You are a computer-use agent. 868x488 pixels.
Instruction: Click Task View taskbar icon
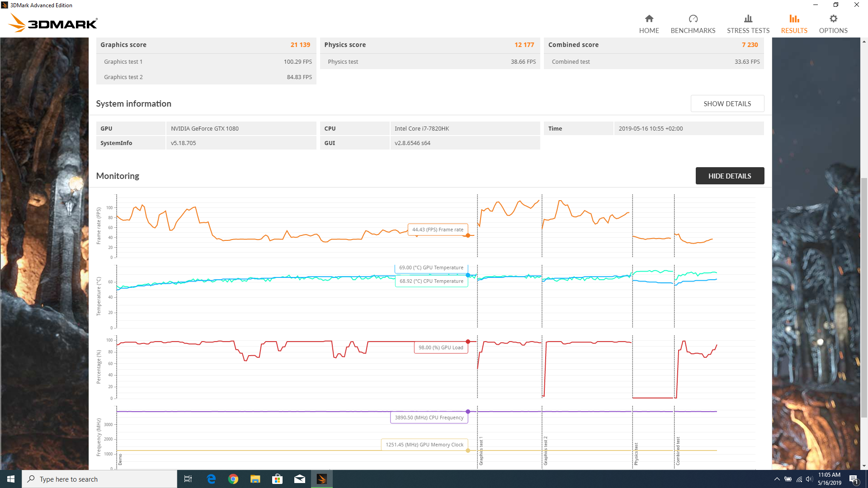click(x=188, y=479)
